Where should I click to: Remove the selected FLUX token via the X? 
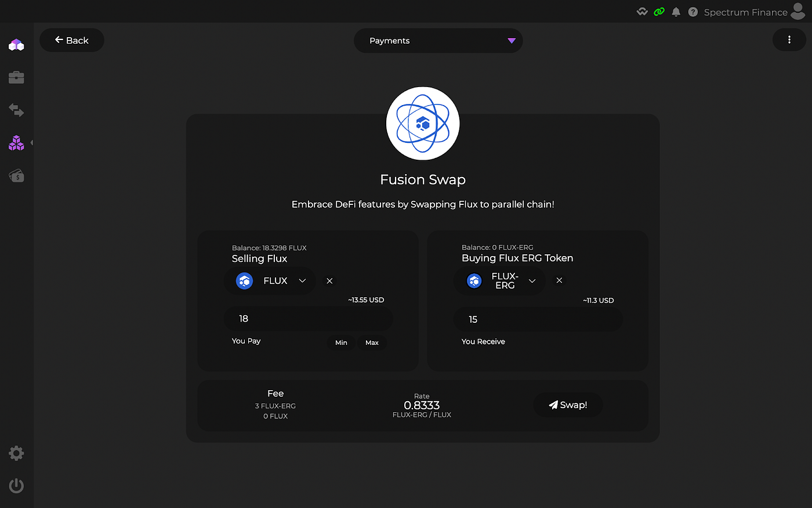[329, 280]
